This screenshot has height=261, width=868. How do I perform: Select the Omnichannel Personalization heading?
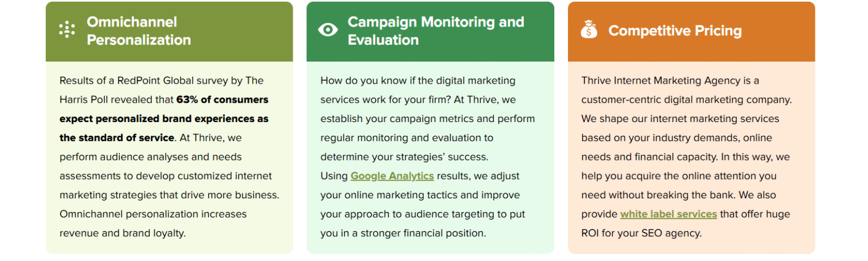pyautogui.click(x=138, y=31)
